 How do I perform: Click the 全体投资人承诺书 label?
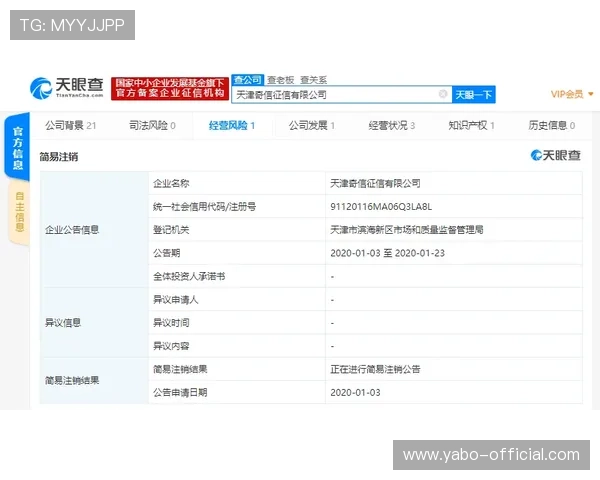[189, 276]
